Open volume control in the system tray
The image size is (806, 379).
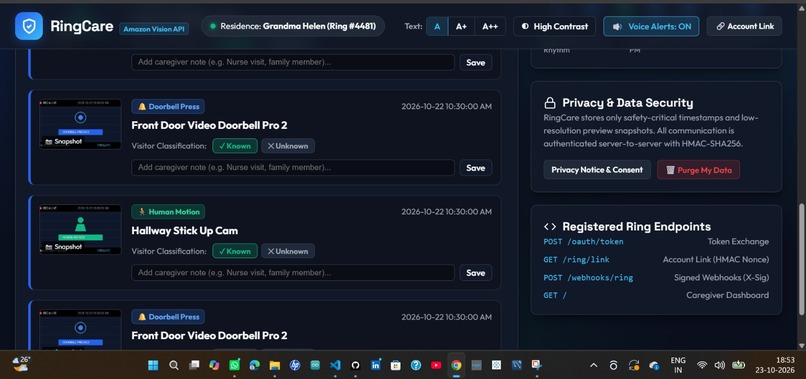[720, 365]
